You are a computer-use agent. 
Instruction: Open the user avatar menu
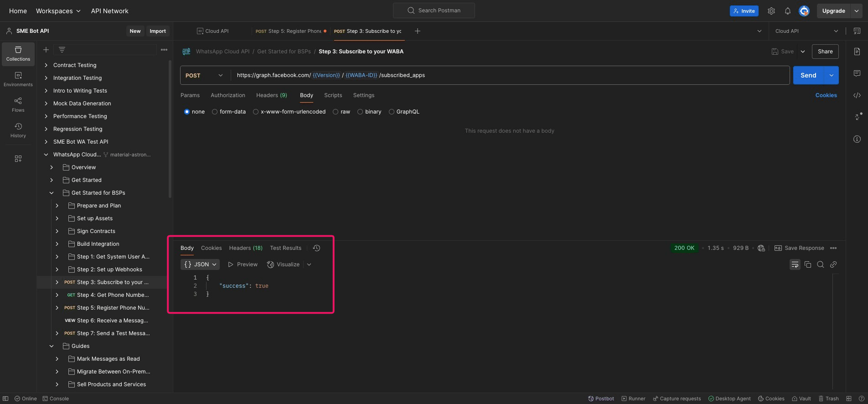point(804,11)
